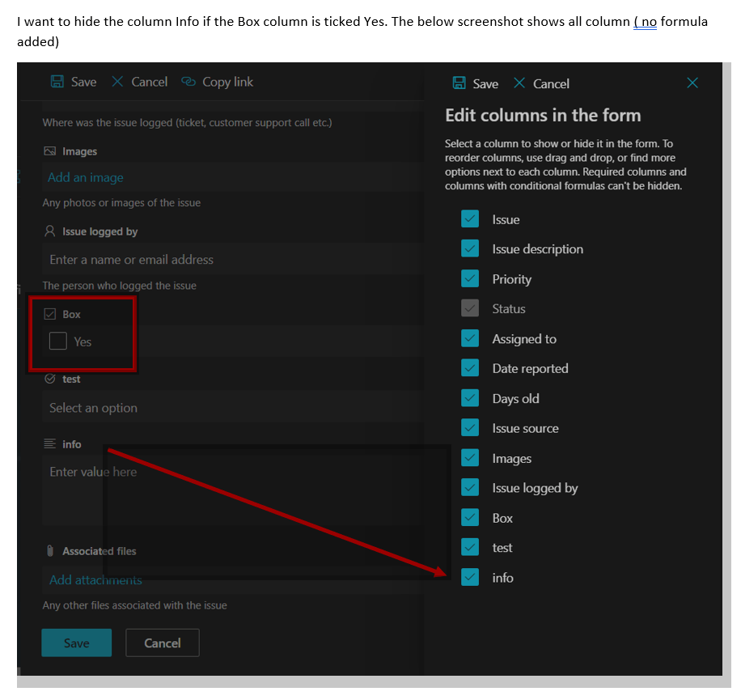Uncheck the test column checkbox
Viewport: 741px width, 700px height.
pos(470,547)
